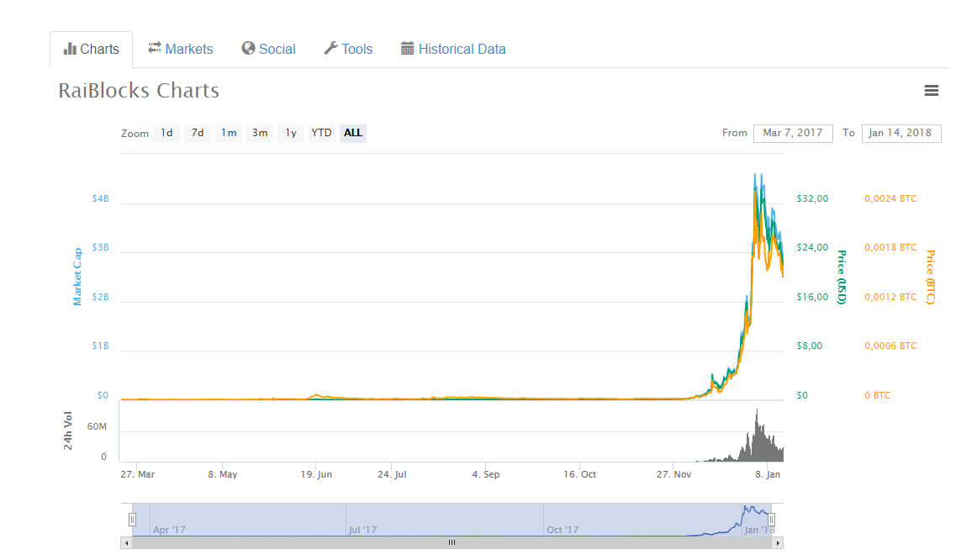Click the From date field Mar 7, 2017
The width and height of the screenshot is (961, 560).
click(793, 133)
